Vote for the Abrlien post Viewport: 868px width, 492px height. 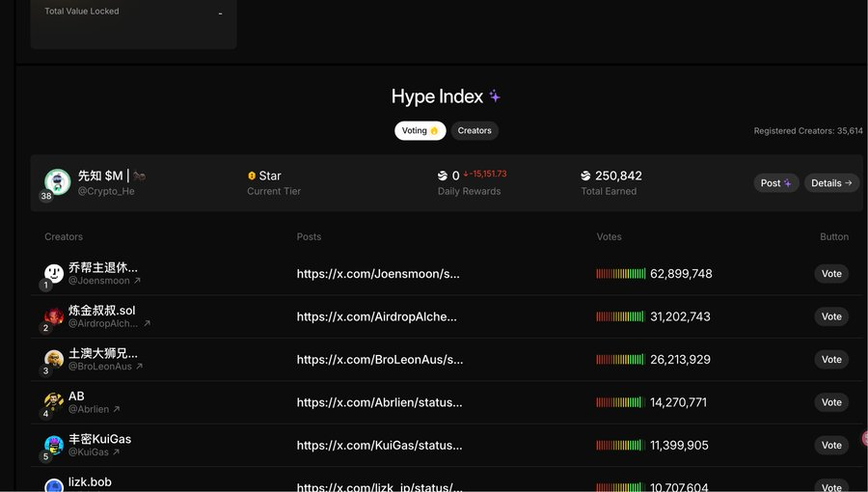(x=831, y=402)
